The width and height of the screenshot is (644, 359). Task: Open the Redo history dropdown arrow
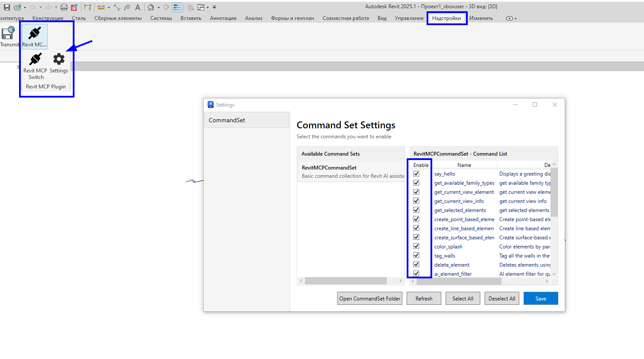pyautogui.click(x=56, y=7)
